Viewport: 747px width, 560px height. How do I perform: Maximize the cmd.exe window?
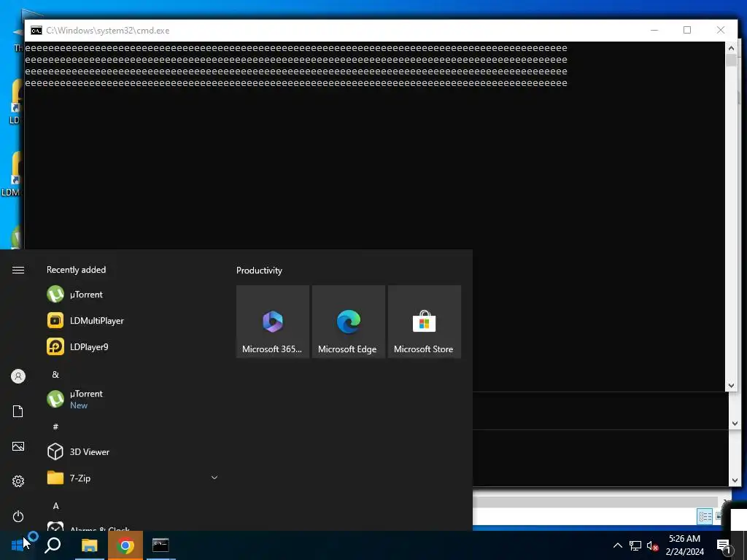pyautogui.click(x=687, y=30)
